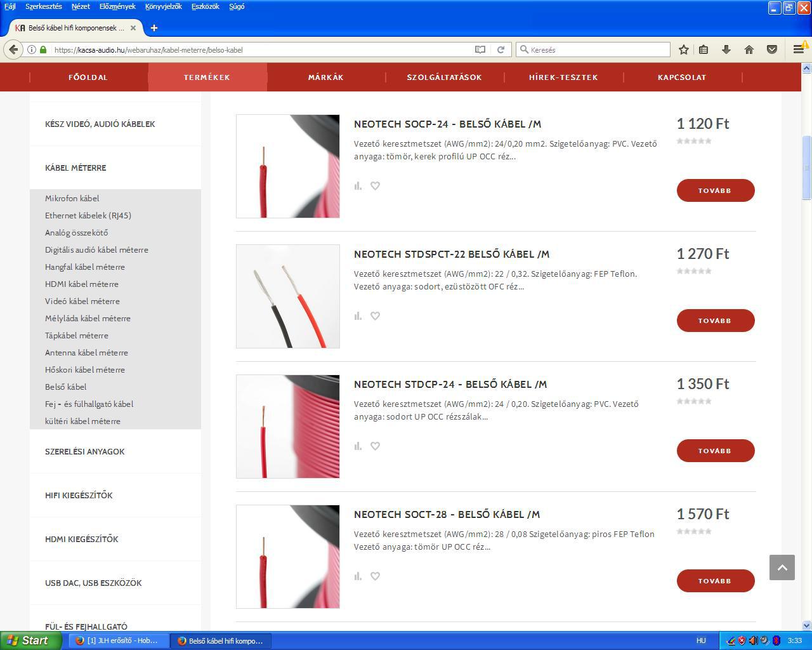Toggle reader view icon in address bar
812x650 pixels.
pyautogui.click(x=480, y=50)
